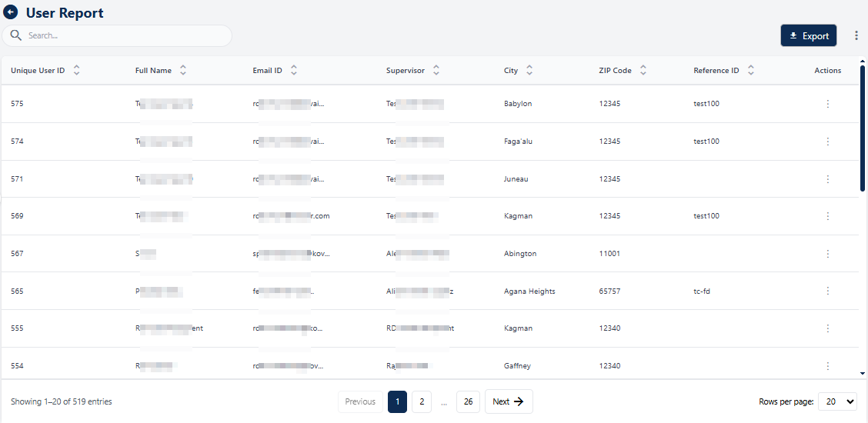Open actions menu for user 555

(x=827, y=328)
